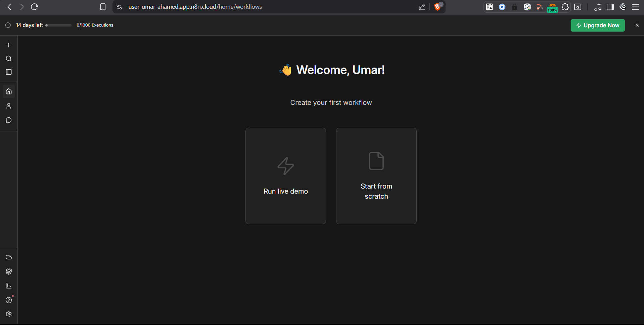The height and width of the screenshot is (325, 644).
Task: Click the 14 days left label
Action: coord(30,25)
